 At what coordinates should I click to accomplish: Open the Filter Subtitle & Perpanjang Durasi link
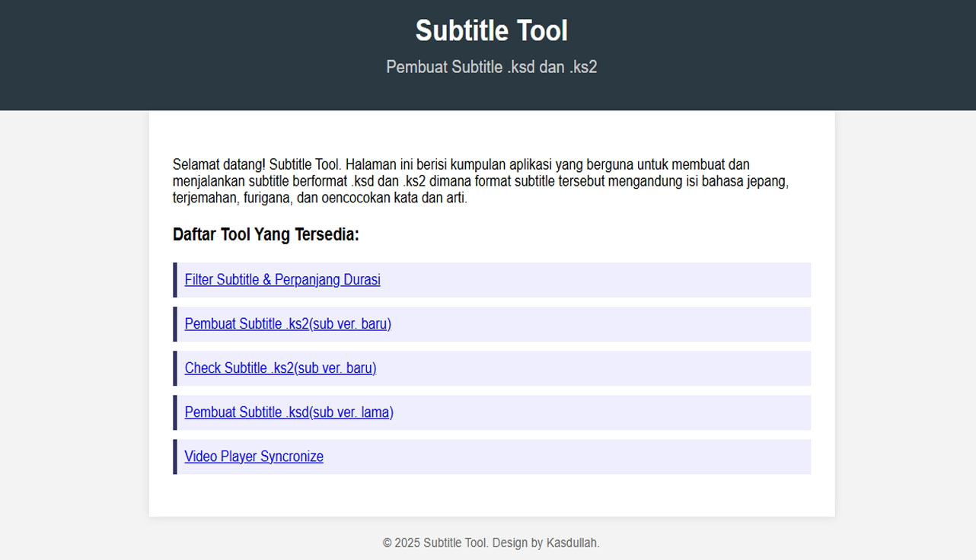coord(282,280)
